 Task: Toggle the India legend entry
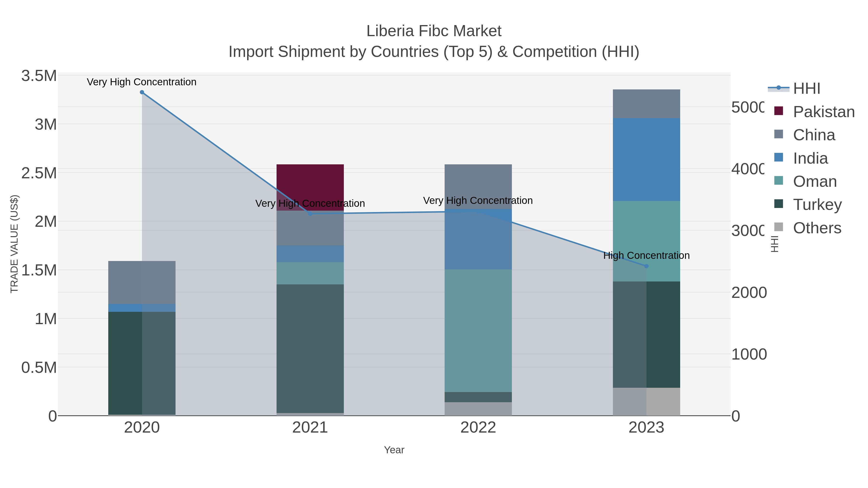point(800,158)
